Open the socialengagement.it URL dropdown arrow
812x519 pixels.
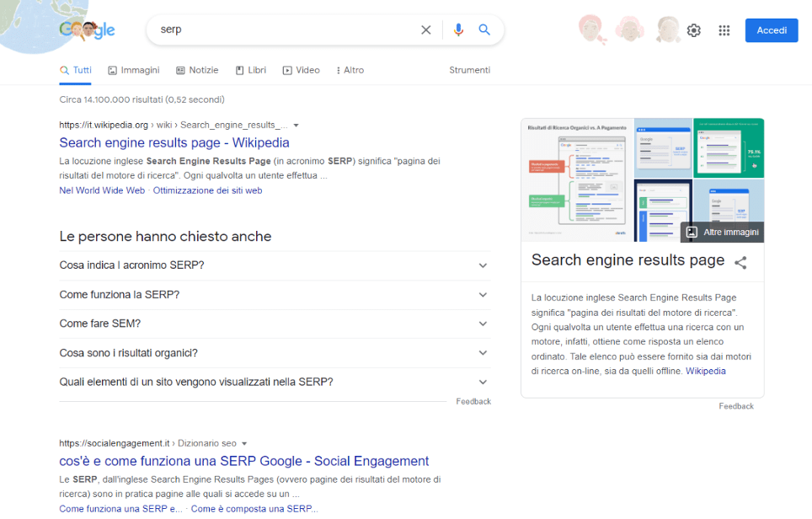click(244, 444)
